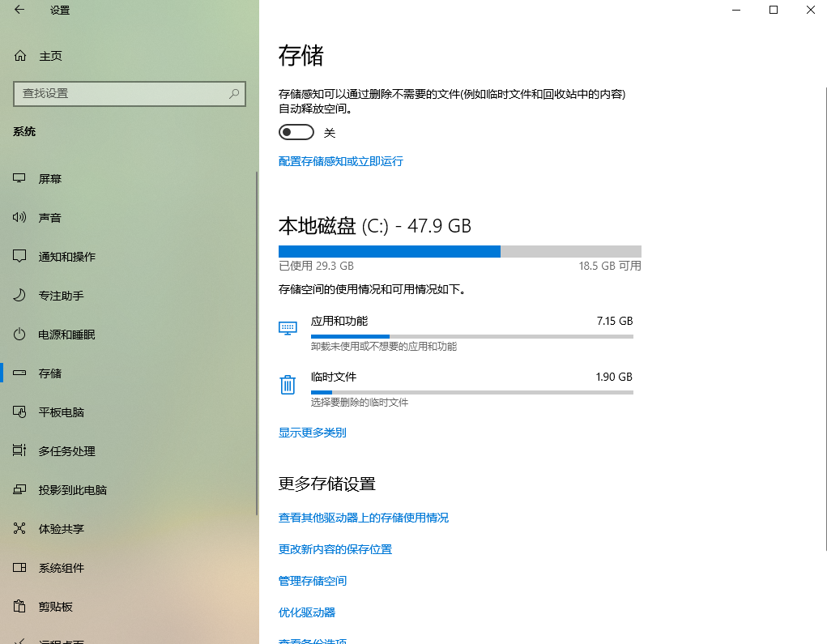Click the back arrow icon
Image resolution: width=827 pixels, height=644 pixels.
point(19,10)
